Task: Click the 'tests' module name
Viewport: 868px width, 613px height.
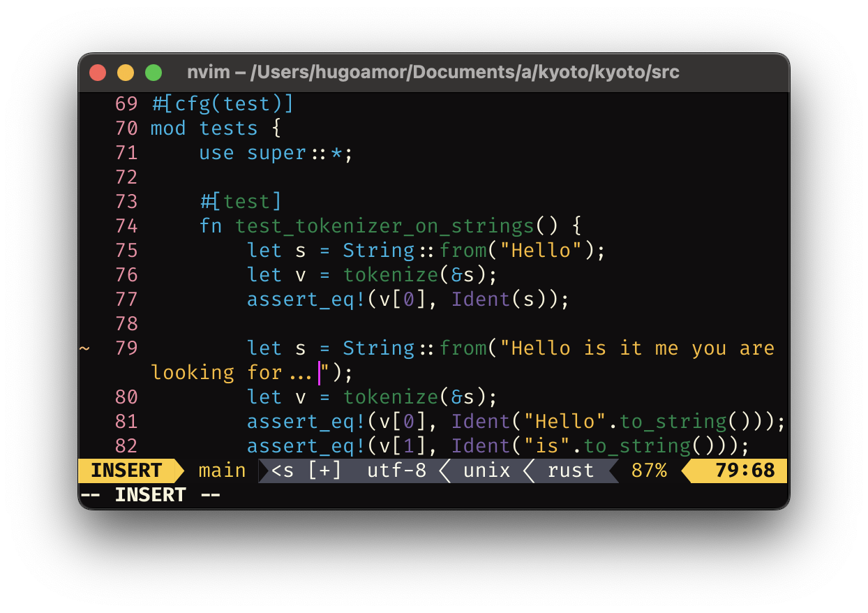Action: click(228, 128)
